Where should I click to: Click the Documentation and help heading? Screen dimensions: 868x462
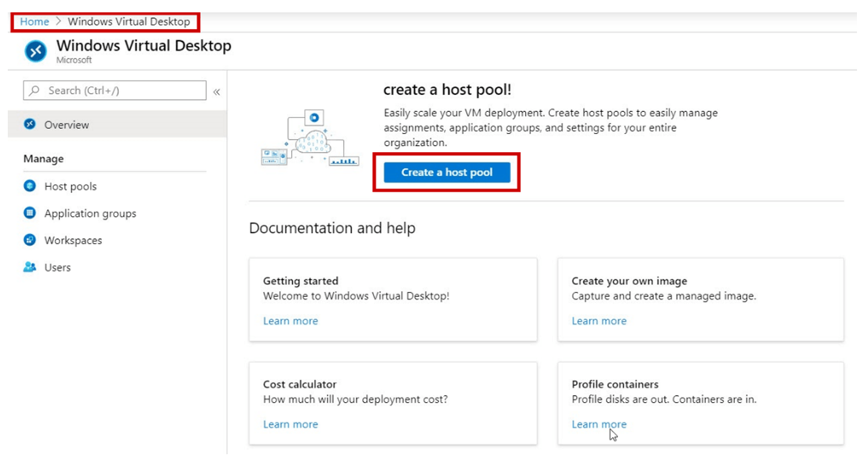332,228
